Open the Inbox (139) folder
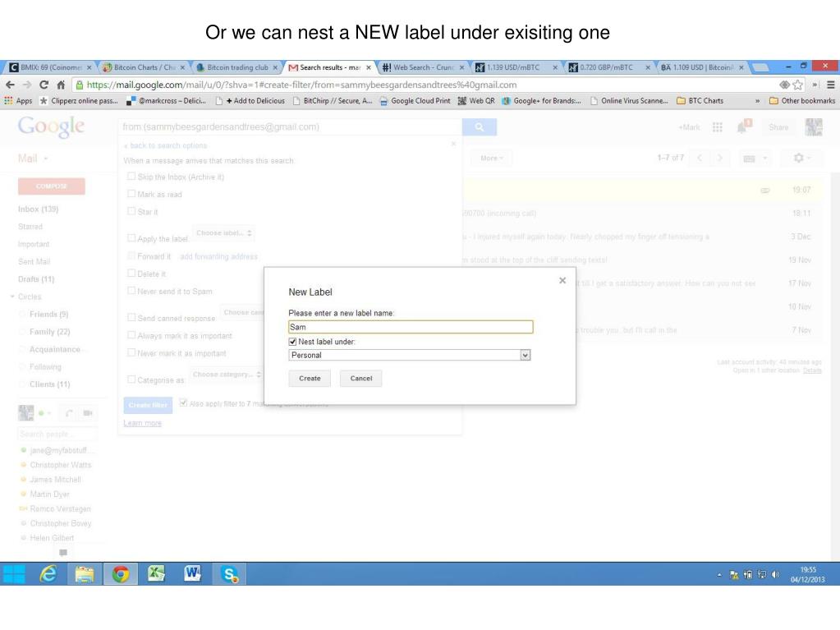Image resolution: width=840 pixels, height=630 pixels. [38, 209]
